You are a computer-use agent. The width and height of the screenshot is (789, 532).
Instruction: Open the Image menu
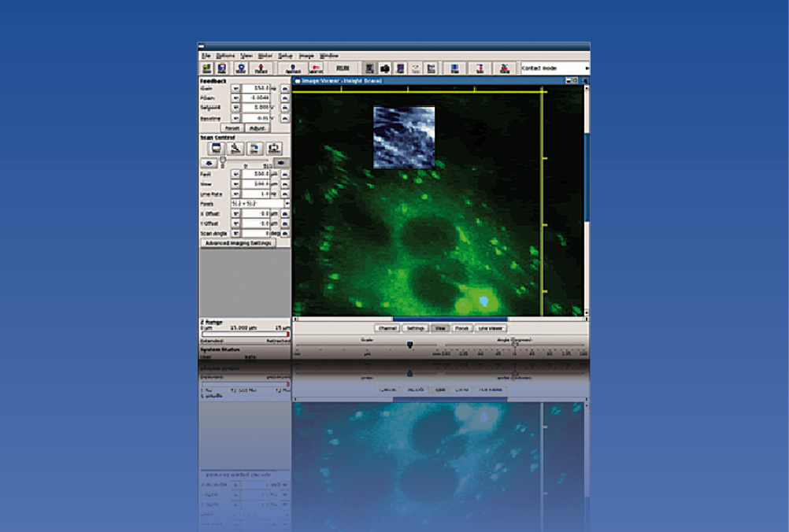pos(306,57)
